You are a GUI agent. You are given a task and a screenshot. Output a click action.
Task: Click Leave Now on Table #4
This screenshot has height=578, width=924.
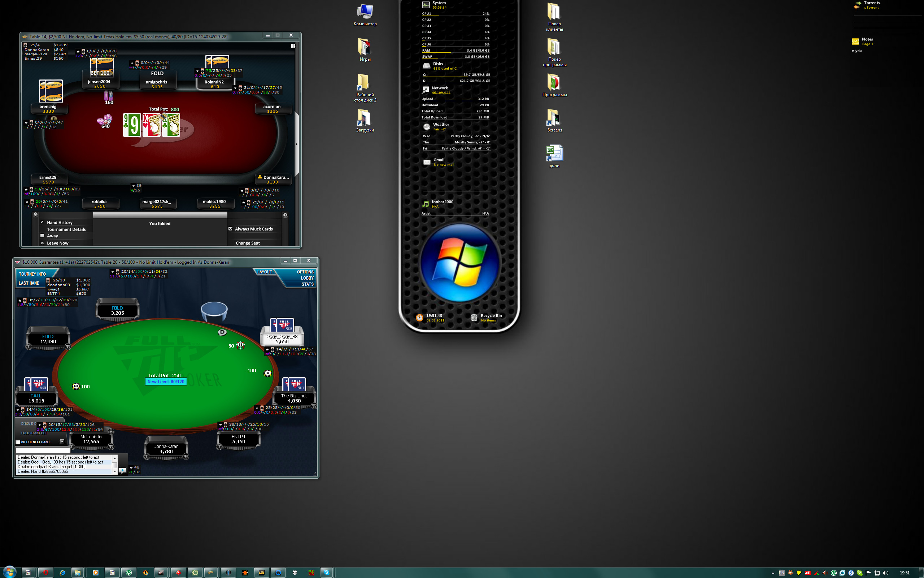pos(57,243)
